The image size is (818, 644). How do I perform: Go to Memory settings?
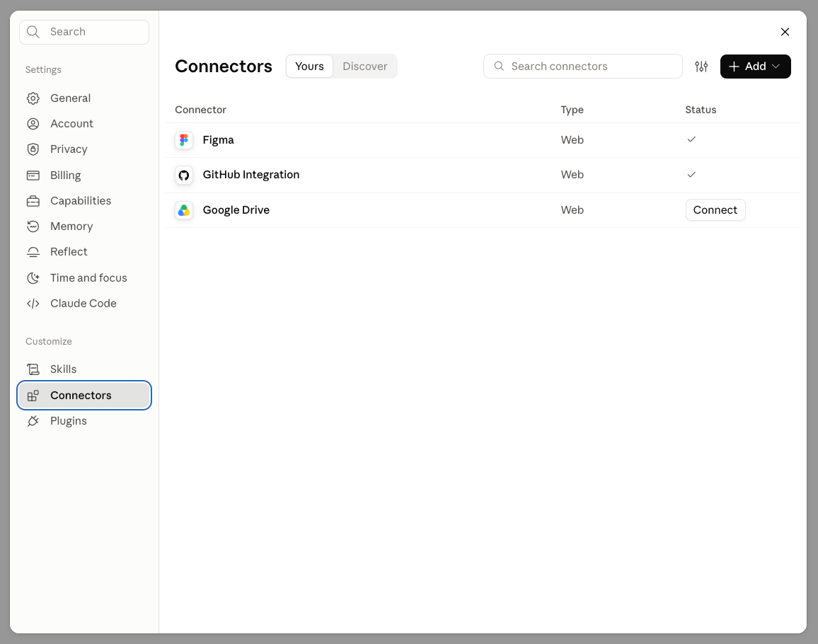pyautogui.click(x=84, y=226)
